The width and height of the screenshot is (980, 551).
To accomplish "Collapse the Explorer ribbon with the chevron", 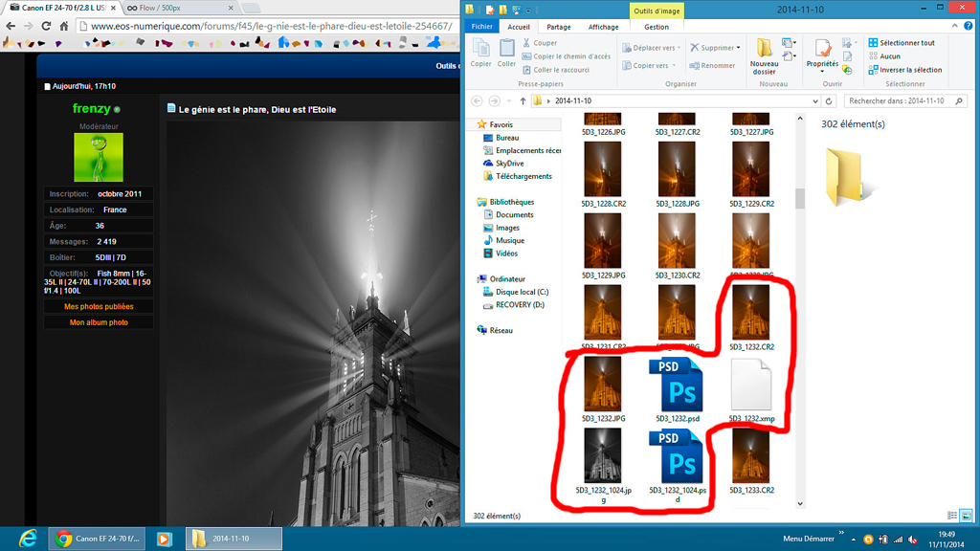I will tap(954, 26).
